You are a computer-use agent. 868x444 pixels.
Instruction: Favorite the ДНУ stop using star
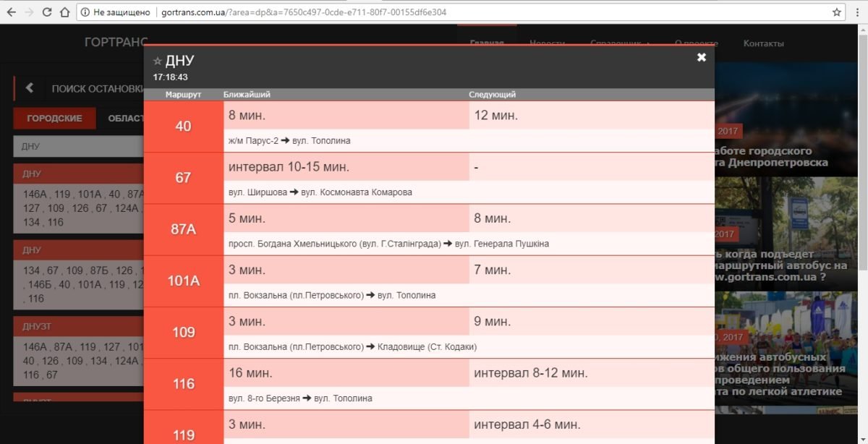[158, 61]
